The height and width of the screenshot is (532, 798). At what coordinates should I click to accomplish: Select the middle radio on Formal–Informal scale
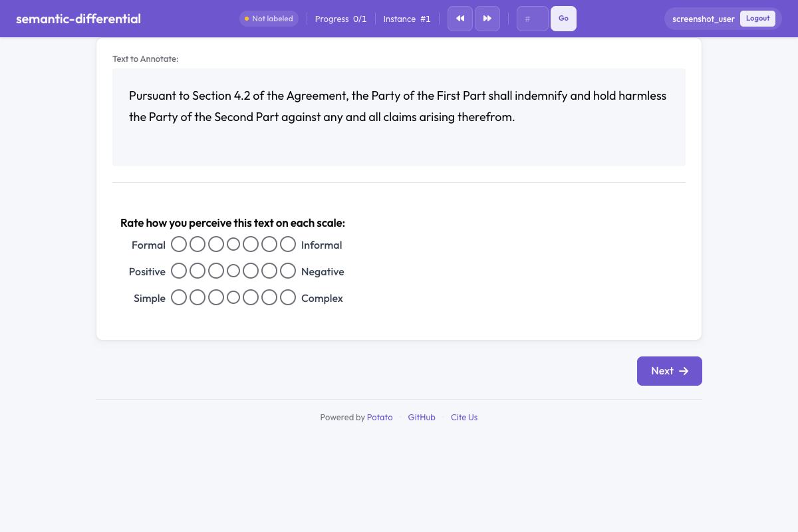click(x=233, y=245)
